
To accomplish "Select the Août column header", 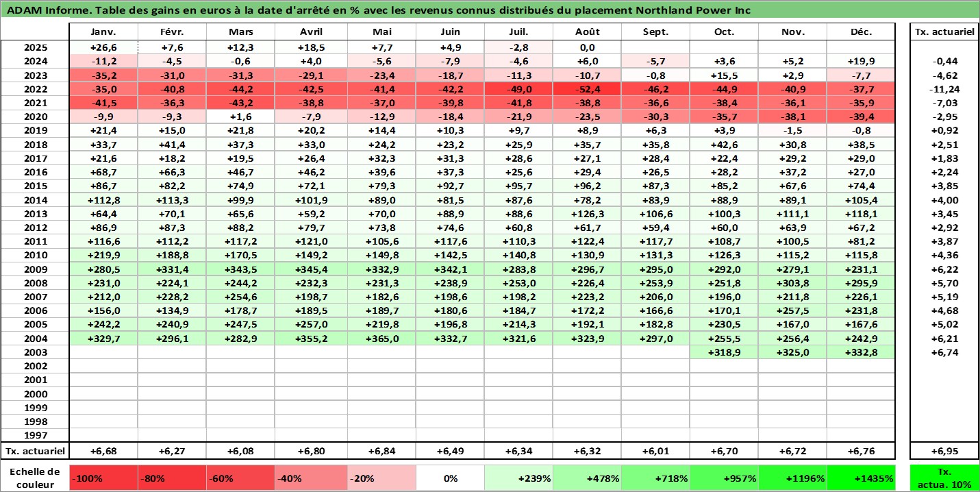I will tap(588, 32).
